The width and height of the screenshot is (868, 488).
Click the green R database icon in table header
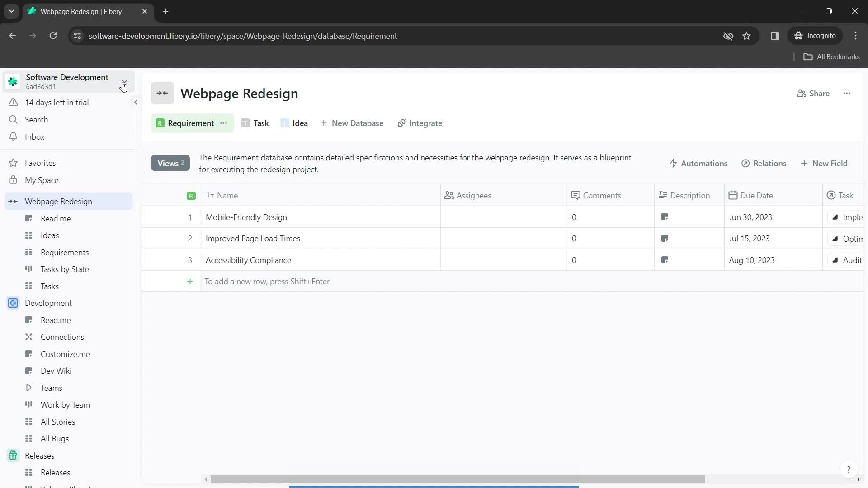point(191,196)
